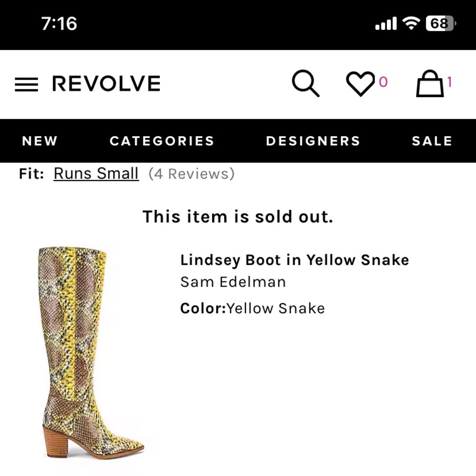This screenshot has width=476, height=476.
Task: Open the Runs Small fit link
Action: pyautogui.click(x=96, y=173)
